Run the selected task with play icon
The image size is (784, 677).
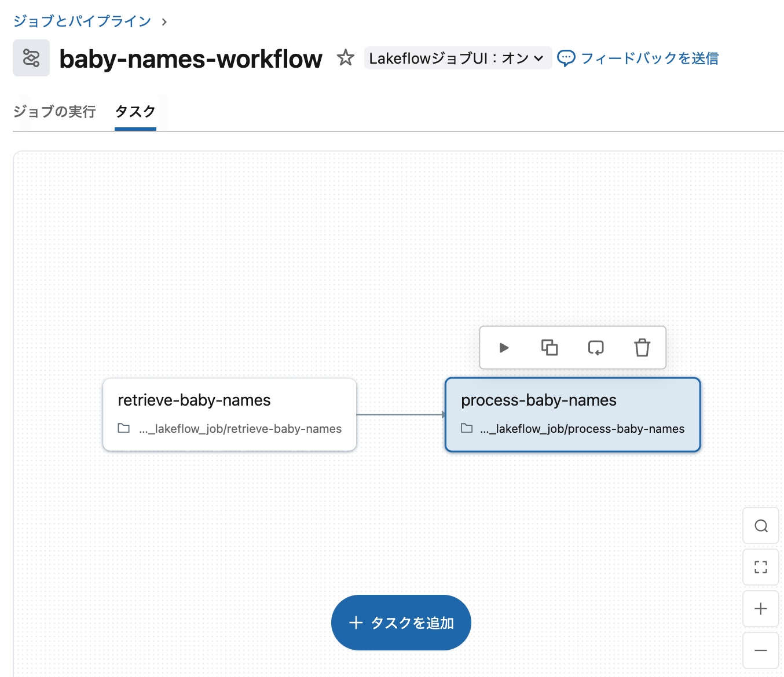click(504, 348)
